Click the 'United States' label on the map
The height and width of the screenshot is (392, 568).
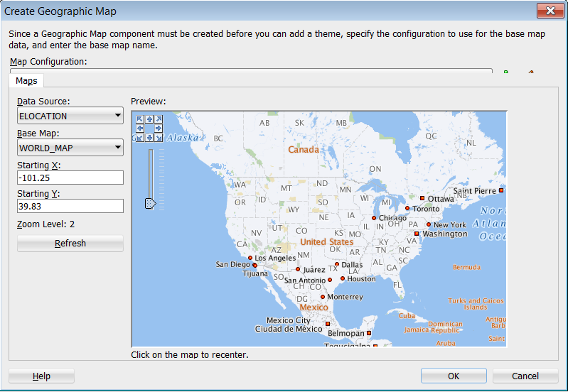(x=327, y=241)
